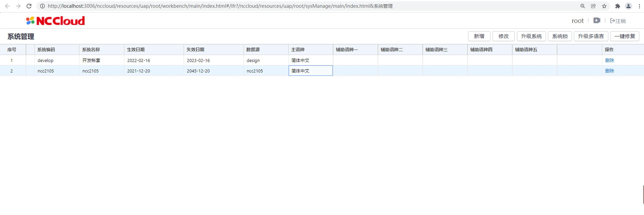Select the 开发帐套 system name cell
Image resolution: width=644 pixels, height=215 pixels.
(102, 60)
